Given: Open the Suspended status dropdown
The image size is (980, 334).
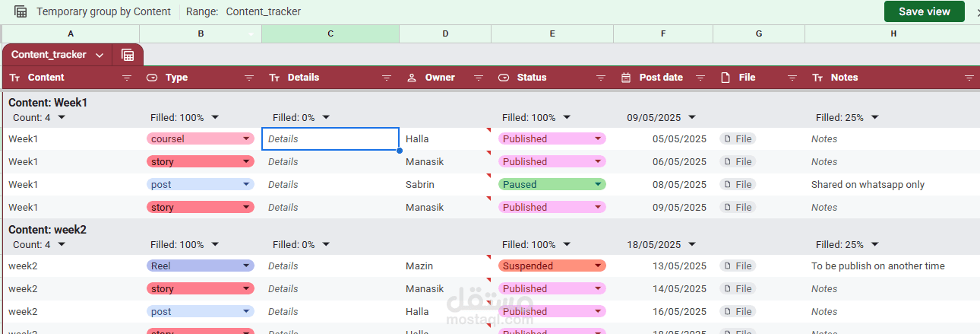Looking at the screenshot, I should click(599, 266).
